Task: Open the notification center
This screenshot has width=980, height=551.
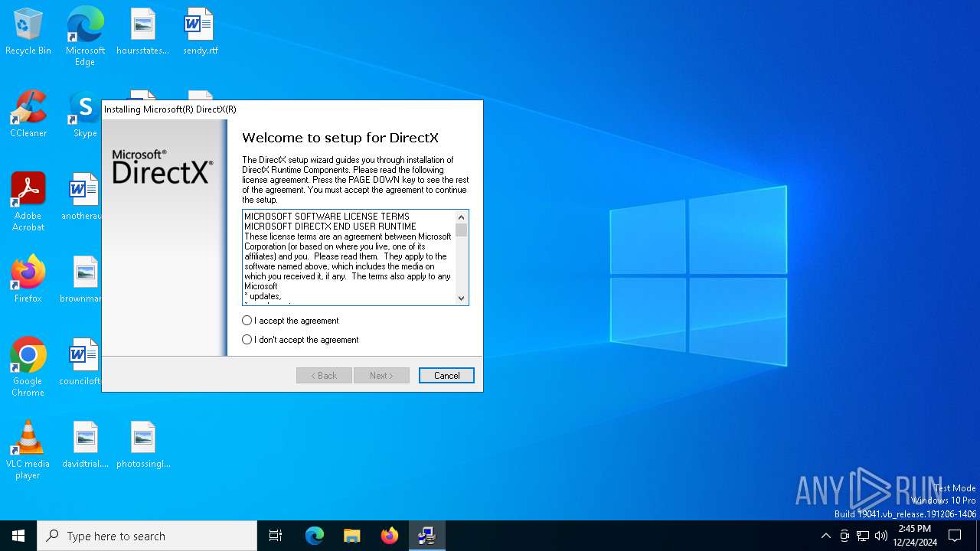Action: [955, 536]
